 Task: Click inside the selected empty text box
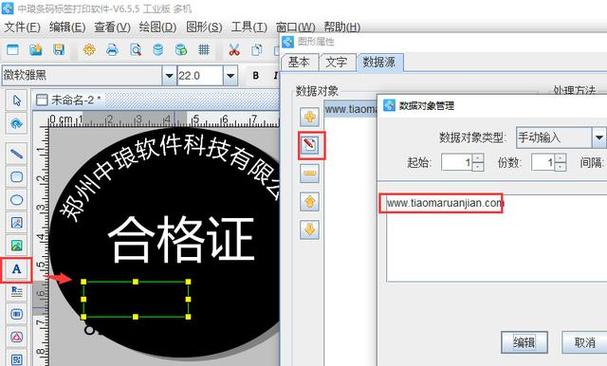pos(135,299)
